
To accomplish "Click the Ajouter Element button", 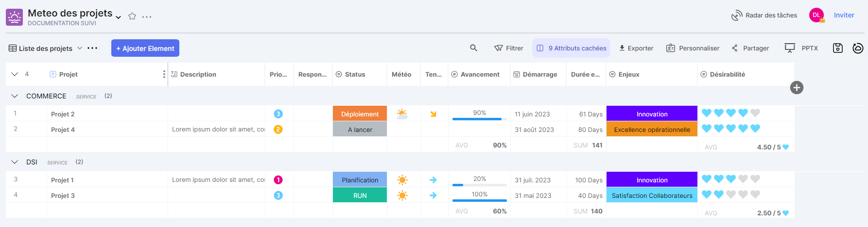I will 145,48.
